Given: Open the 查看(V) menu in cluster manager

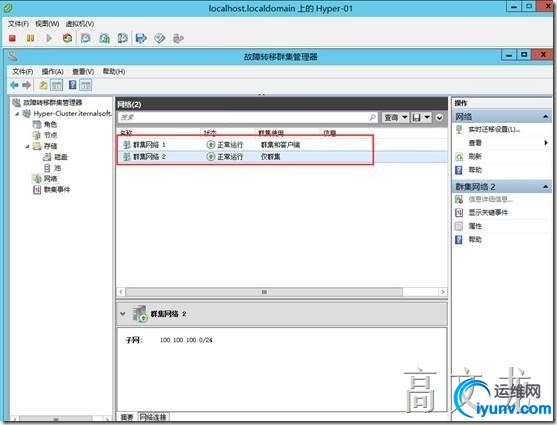Looking at the screenshot, I should (x=83, y=71).
